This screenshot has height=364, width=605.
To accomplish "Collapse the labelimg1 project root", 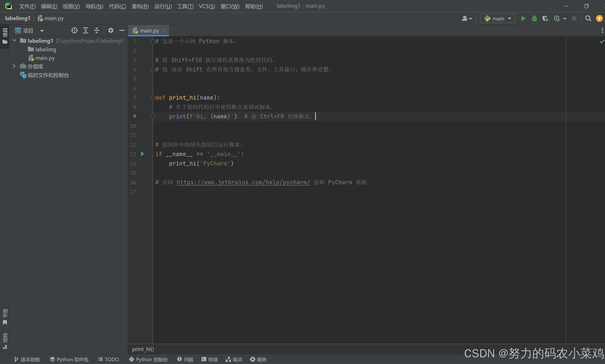I will [x=14, y=40].
